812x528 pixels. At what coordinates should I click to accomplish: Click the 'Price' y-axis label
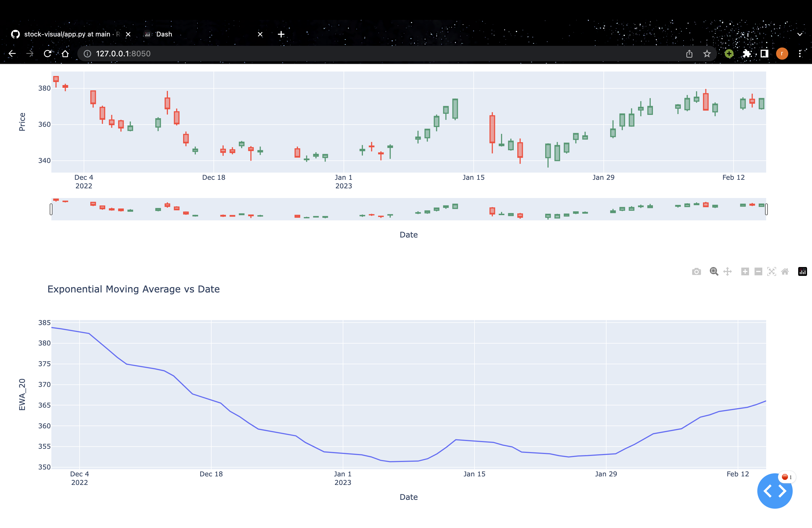point(22,122)
